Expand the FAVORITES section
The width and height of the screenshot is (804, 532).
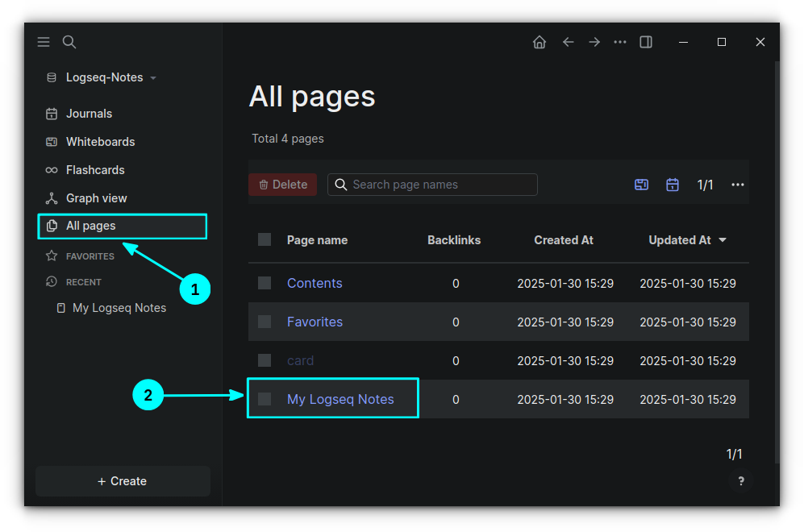(x=89, y=256)
